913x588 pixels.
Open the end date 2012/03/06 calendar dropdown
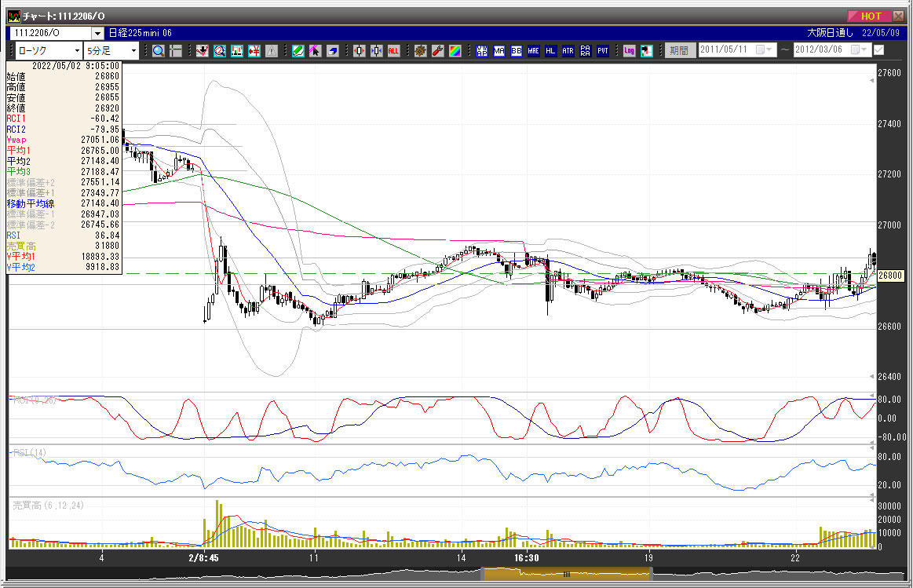click(859, 50)
